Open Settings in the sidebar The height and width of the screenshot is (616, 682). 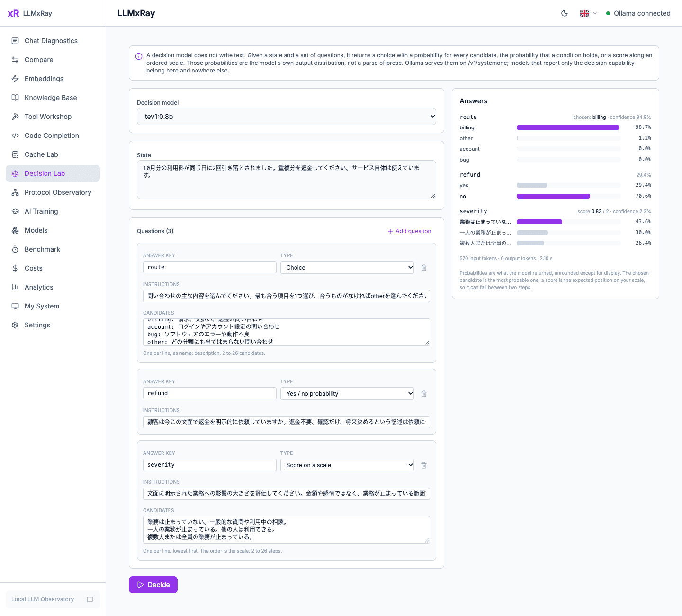pyautogui.click(x=53, y=325)
